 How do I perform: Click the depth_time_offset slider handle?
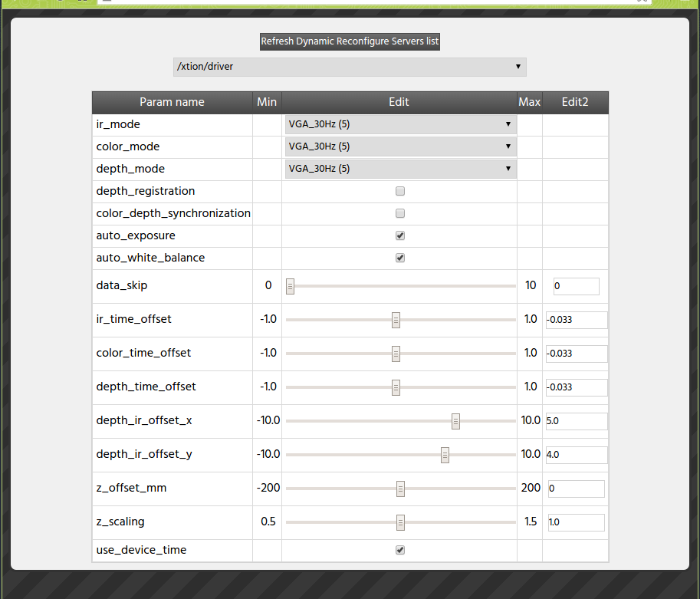point(396,388)
